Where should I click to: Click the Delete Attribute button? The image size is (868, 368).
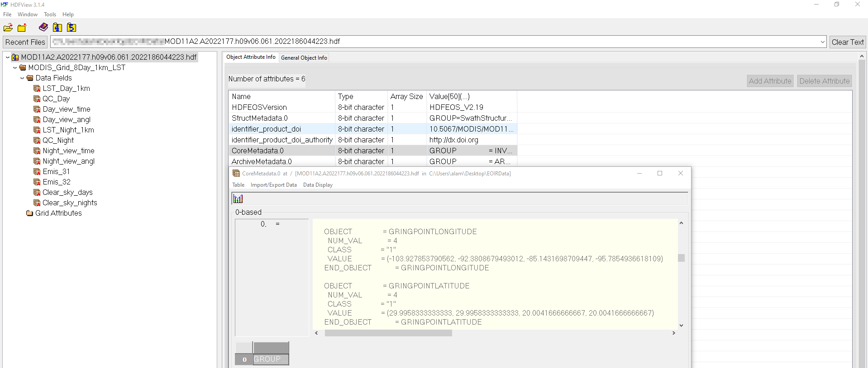click(x=824, y=81)
